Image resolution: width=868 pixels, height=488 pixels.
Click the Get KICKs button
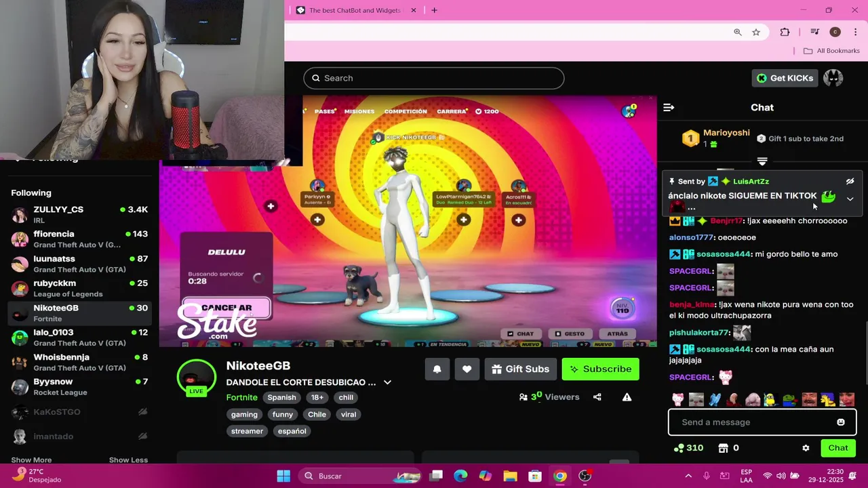[785, 78]
